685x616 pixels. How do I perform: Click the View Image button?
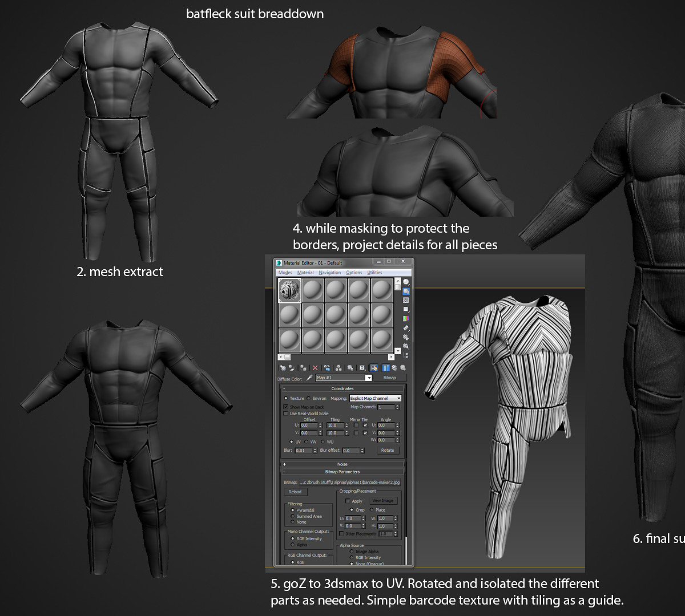pos(384,501)
